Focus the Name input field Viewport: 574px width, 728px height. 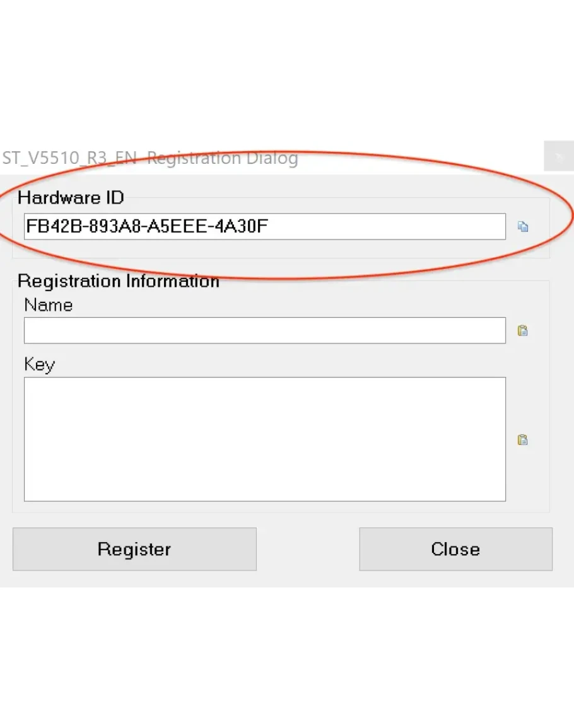pyautogui.click(x=264, y=330)
